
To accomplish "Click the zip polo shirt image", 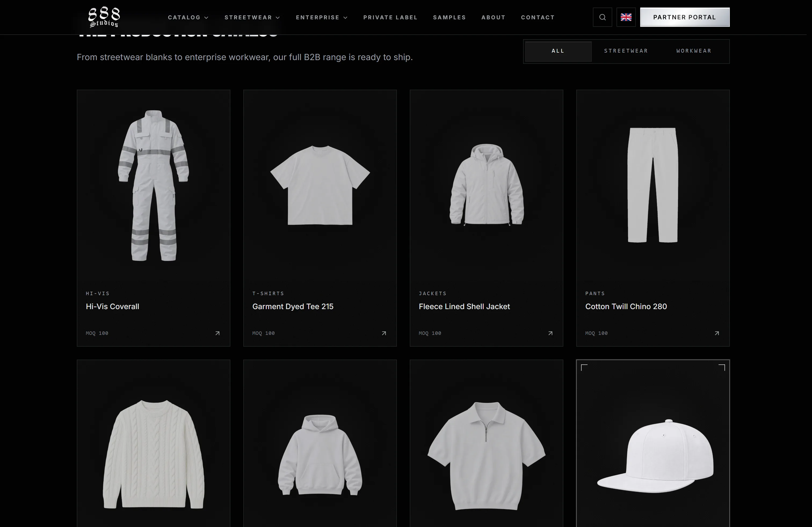I will [x=487, y=456].
